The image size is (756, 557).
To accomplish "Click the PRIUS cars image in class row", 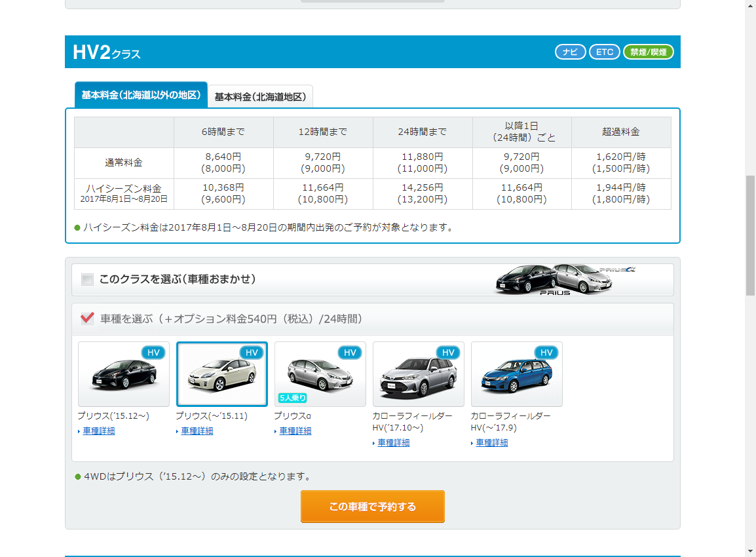I will click(x=565, y=279).
